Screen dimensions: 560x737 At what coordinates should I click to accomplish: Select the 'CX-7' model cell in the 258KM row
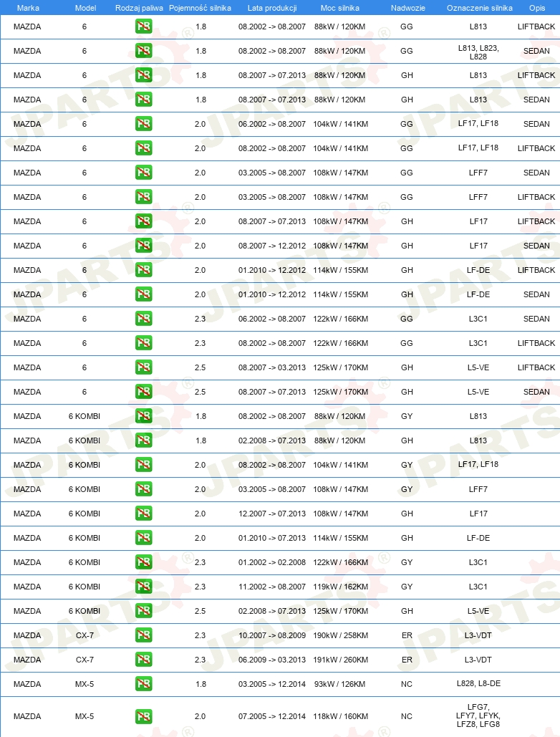tap(85, 635)
